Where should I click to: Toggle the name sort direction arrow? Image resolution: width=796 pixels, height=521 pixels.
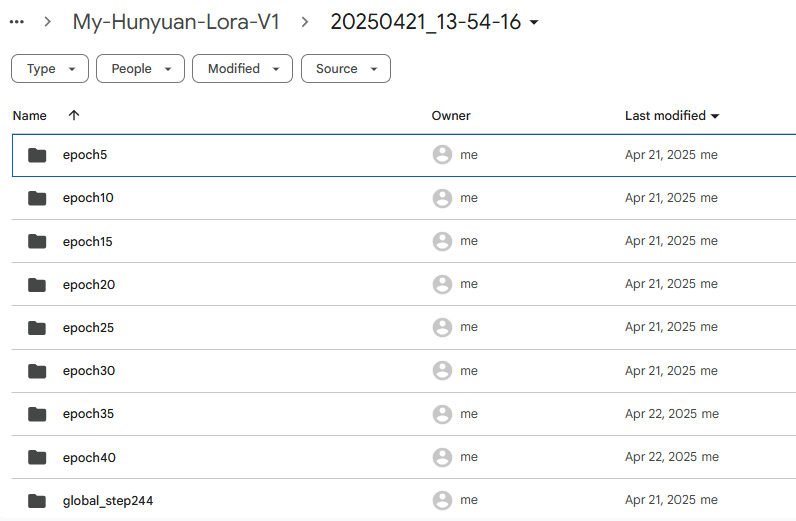click(x=74, y=115)
